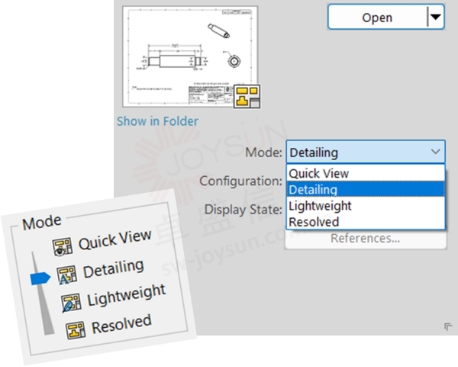Click the Lightweight mode feather icon

coord(71,303)
